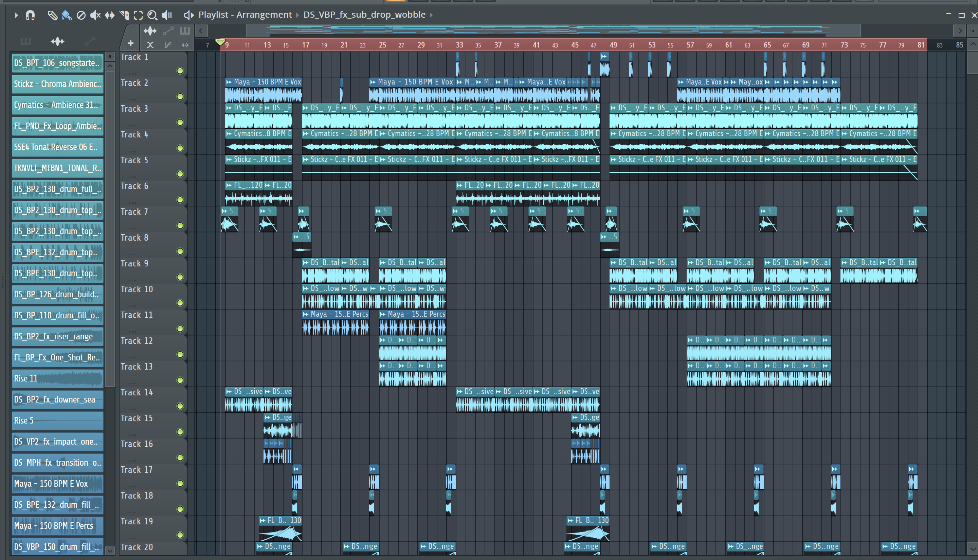The width and height of the screenshot is (978, 560).
Task: Select the Draw pencil tool
Action: (x=52, y=15)
